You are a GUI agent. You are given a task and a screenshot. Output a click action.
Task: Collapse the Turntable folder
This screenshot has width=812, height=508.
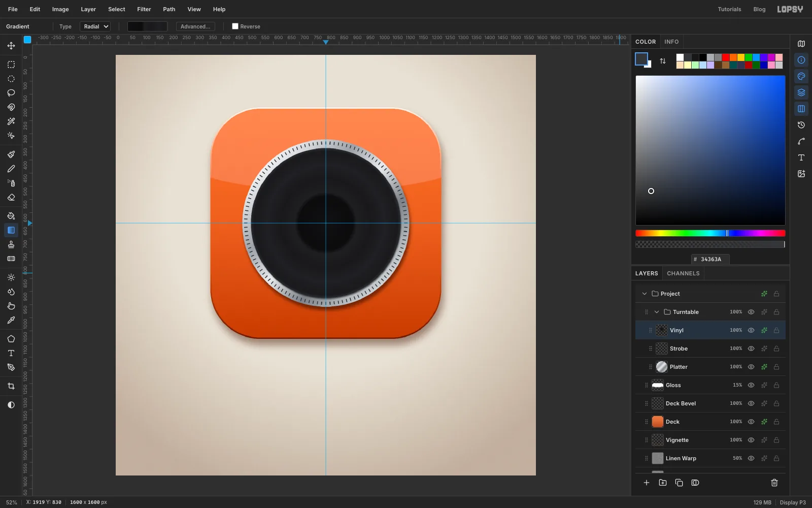click(657, 312)
